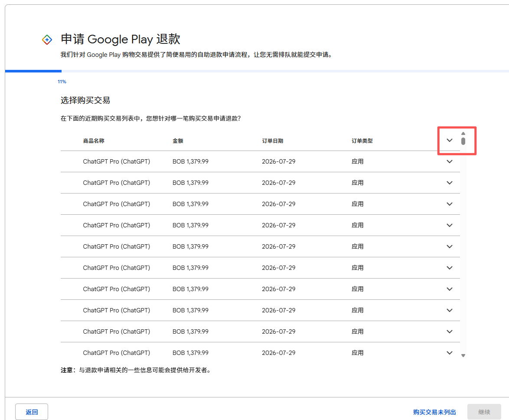Click the scrollbar down arrow of the list
This screenshot has height=420, width=509.
(463, 356)
